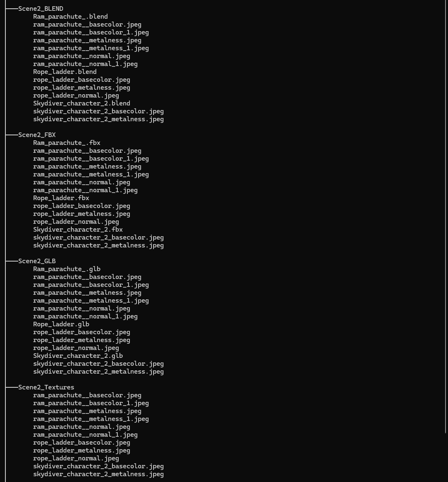
Task: Click the Rope_ladder.fbx file entry
Action: pos(61,198)
